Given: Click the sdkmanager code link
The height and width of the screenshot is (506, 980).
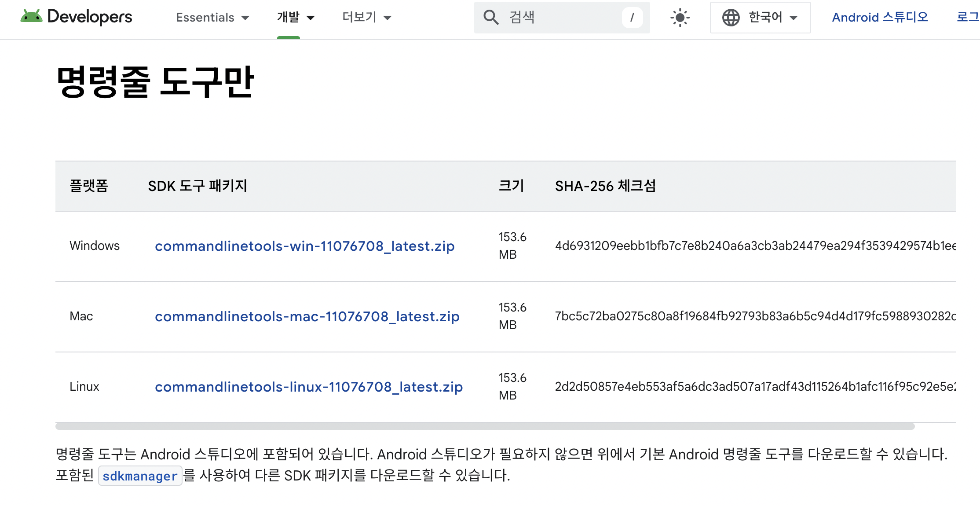Looking at the screenshot, I should coord(140,476).
